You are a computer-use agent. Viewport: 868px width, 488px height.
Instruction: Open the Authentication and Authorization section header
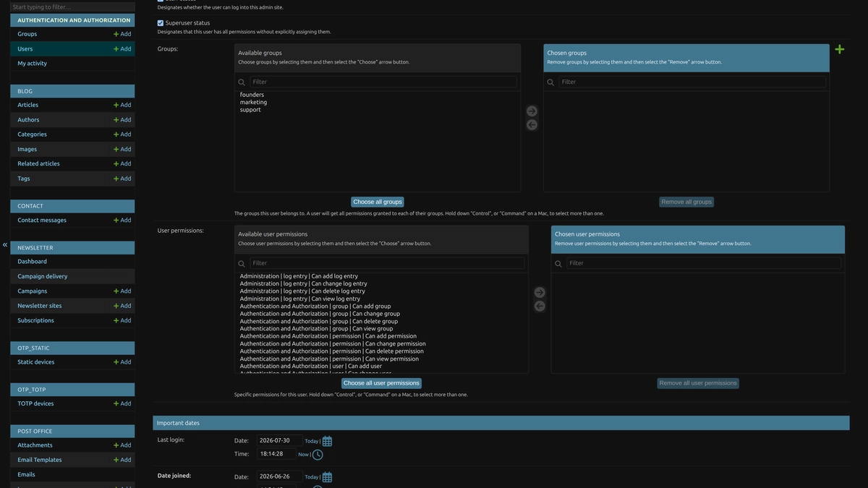tap(74, 20)
